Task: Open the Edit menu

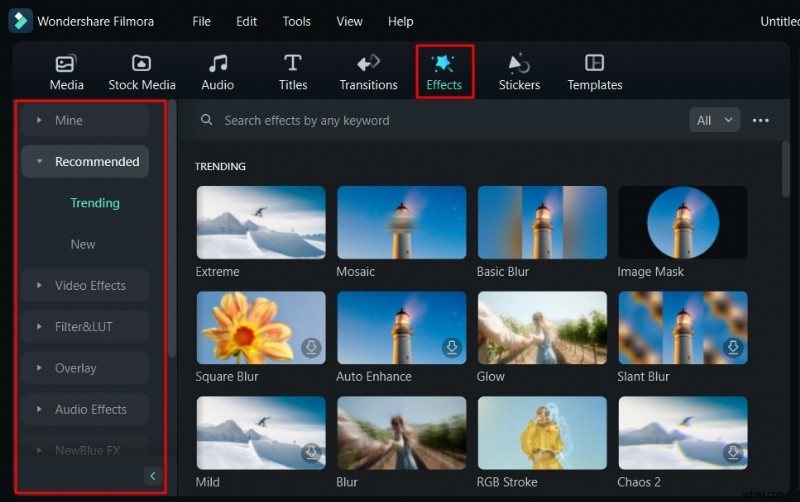Action: pos(246,21)
